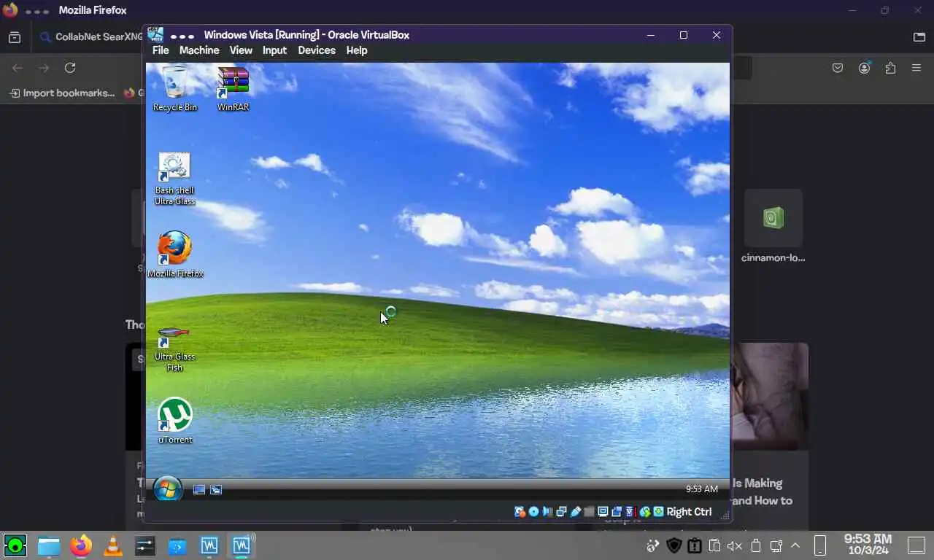
Task: Select the Bash shell Ultra Glass shortcut
Action: pyautogui.click(x=175, y=179)
